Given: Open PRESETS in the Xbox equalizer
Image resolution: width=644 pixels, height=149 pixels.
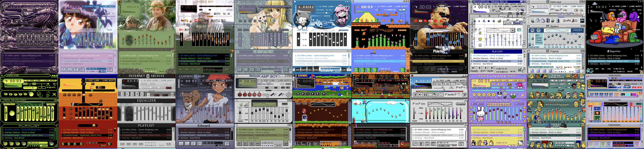Looking at the screenshot, I should point(51,104).
